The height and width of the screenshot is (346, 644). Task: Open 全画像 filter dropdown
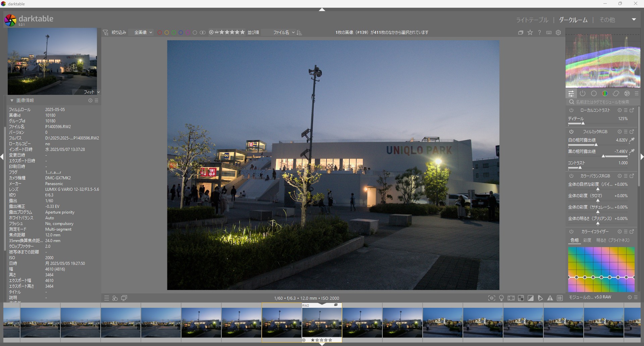tap(143, 33)
